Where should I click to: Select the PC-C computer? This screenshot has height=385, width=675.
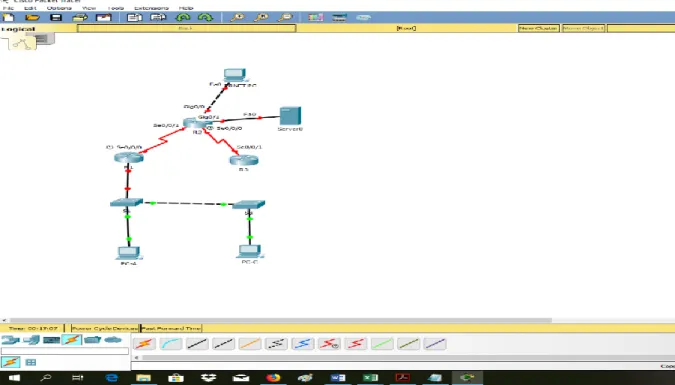tap(250, 251)
